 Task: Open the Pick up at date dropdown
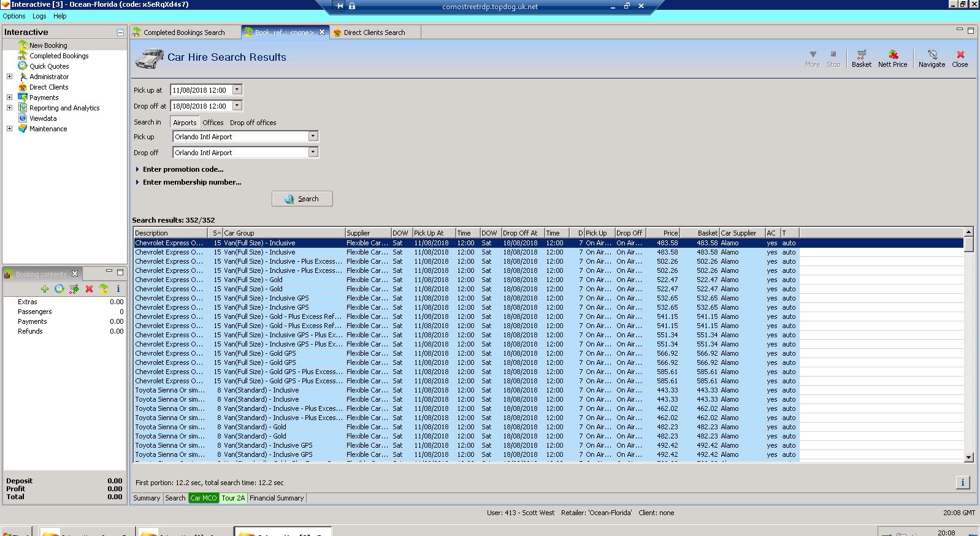(237, 90)
